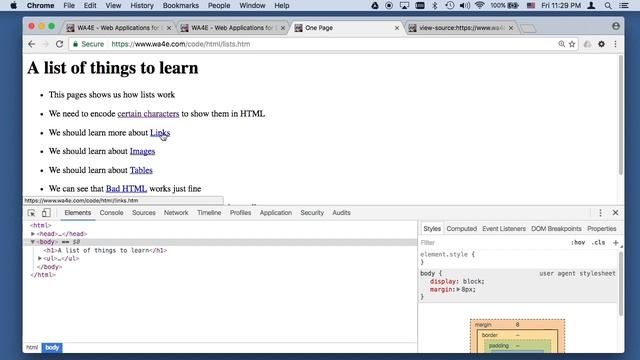Viewport: 640px width, 360px height.
Task: Select body in the DOM breadcrumb bar
Action: (x=52, y=348)
